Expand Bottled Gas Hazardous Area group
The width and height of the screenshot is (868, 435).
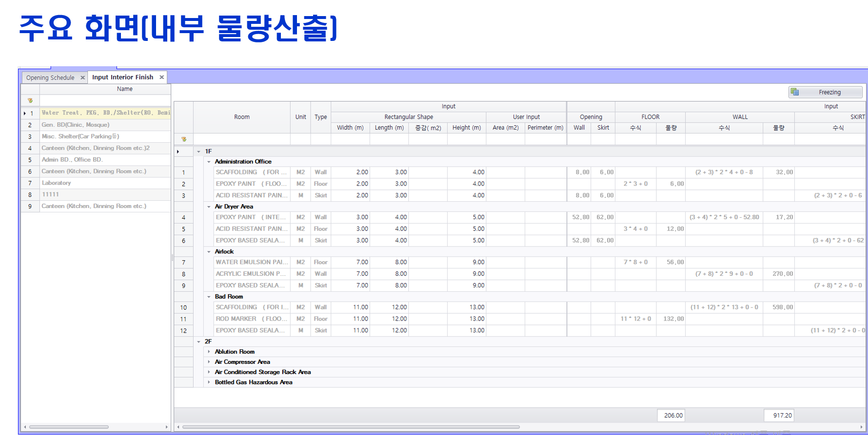(x=209, y=382)
